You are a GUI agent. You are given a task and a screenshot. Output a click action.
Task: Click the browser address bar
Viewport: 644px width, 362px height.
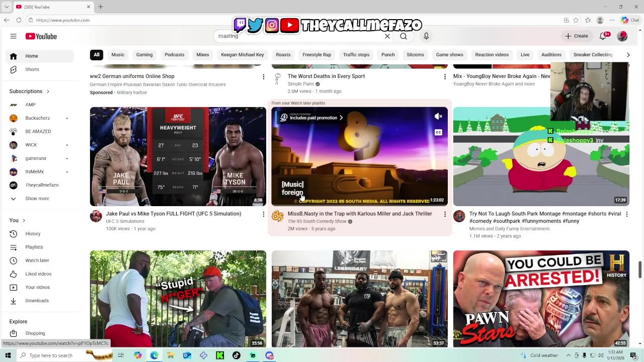tap(292, 20)
